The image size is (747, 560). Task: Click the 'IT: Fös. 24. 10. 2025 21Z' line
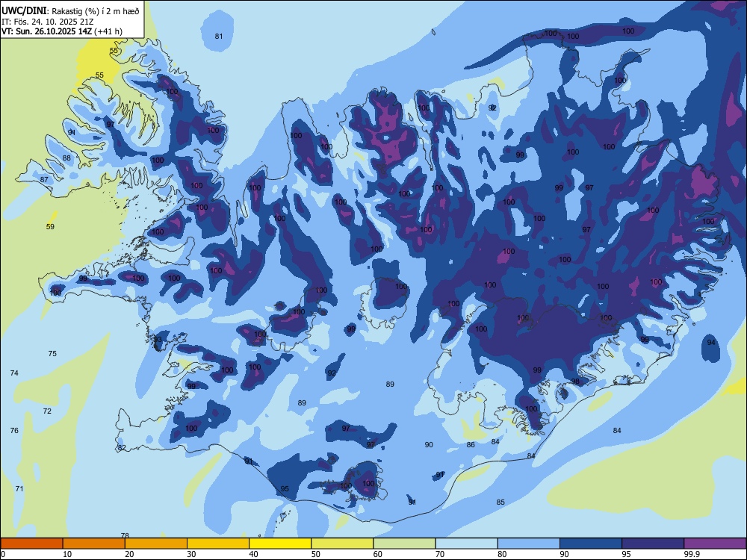46,22
